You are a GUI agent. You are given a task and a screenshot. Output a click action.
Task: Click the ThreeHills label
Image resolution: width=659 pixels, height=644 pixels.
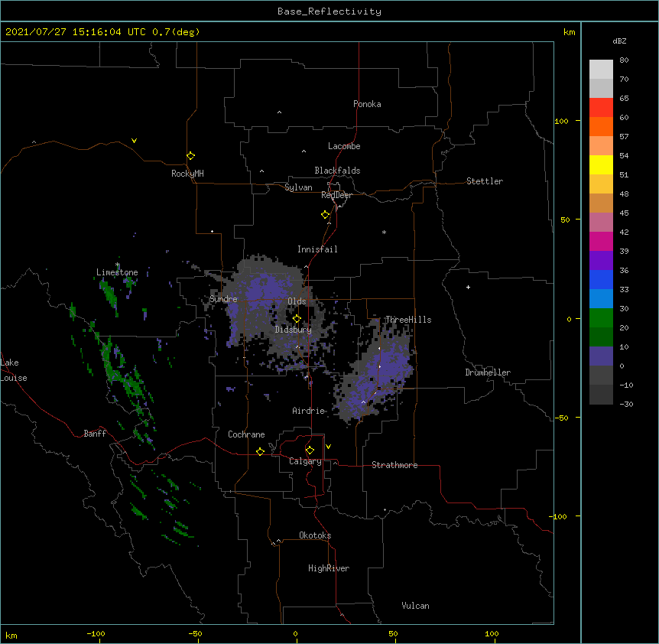408,320
